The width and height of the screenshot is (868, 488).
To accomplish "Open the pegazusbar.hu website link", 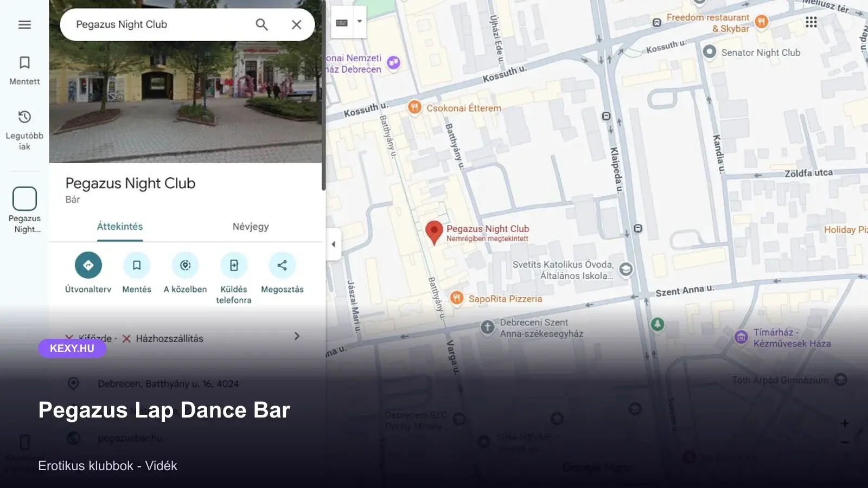I will tap(130, 438).
